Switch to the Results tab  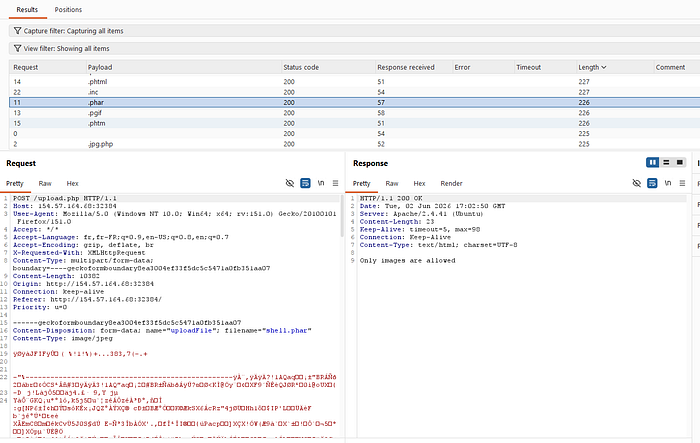[27, 9]
